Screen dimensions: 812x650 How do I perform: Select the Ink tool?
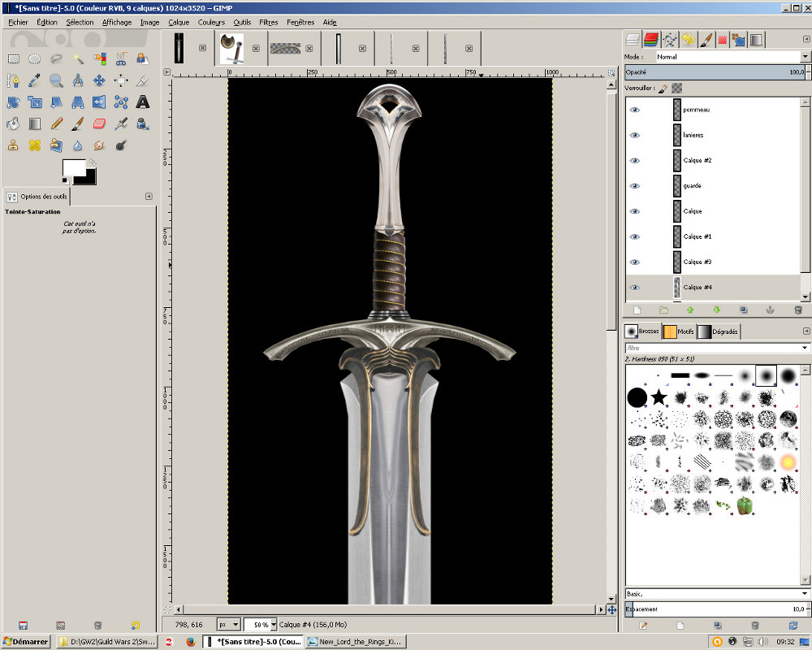(142, 123)
